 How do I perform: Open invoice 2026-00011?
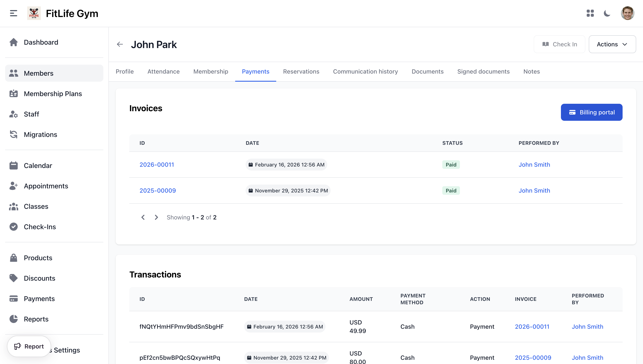click(157, 165)
